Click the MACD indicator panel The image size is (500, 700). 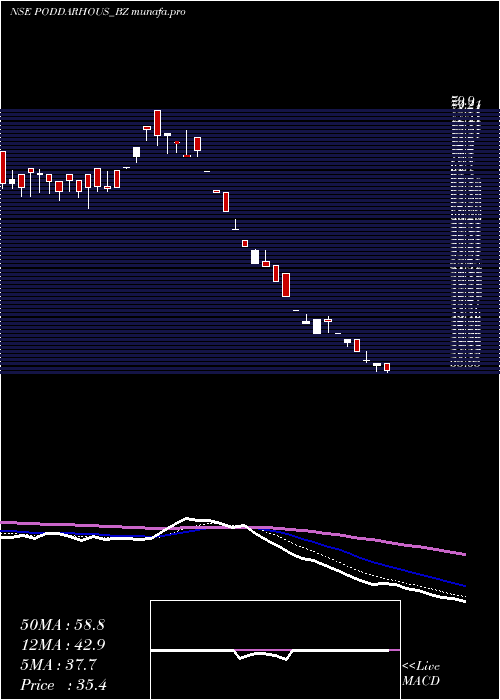coord(275,650)
